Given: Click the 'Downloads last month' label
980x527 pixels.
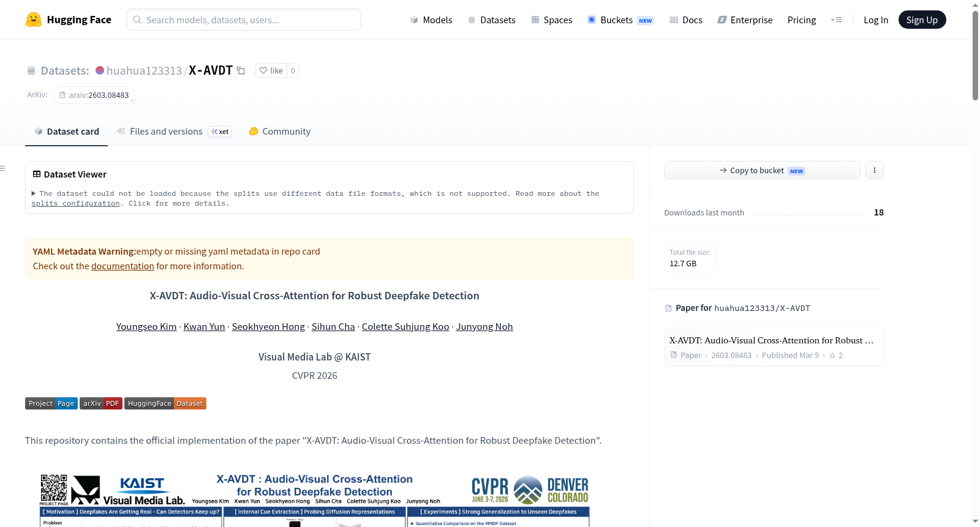Looking at the screenshot, I should click(704, 213).
